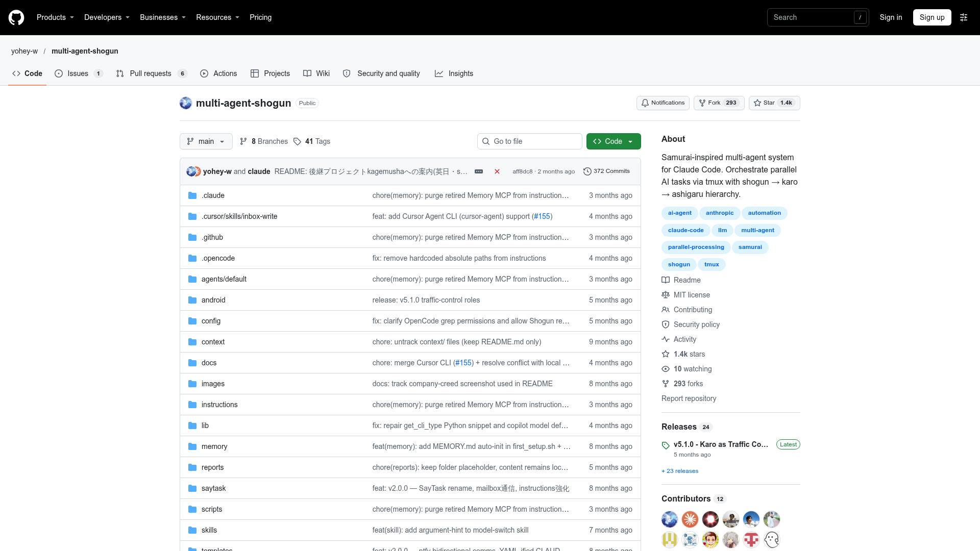980x551 pixels.
Task: Click the branches icon next to 8 Branches
Action: (243, 141)
